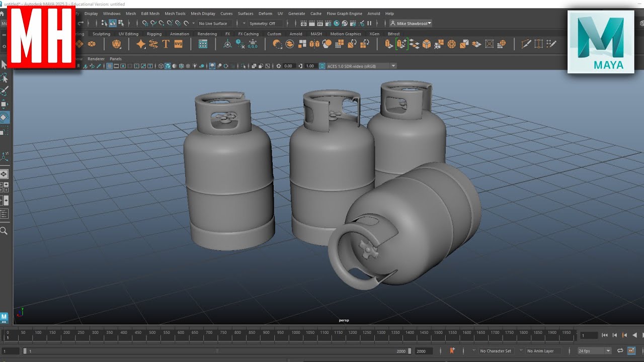Screen dimensions: 644x362
Task: Switch to the Rigging shelf tab
Action: (x=154, y=34)
